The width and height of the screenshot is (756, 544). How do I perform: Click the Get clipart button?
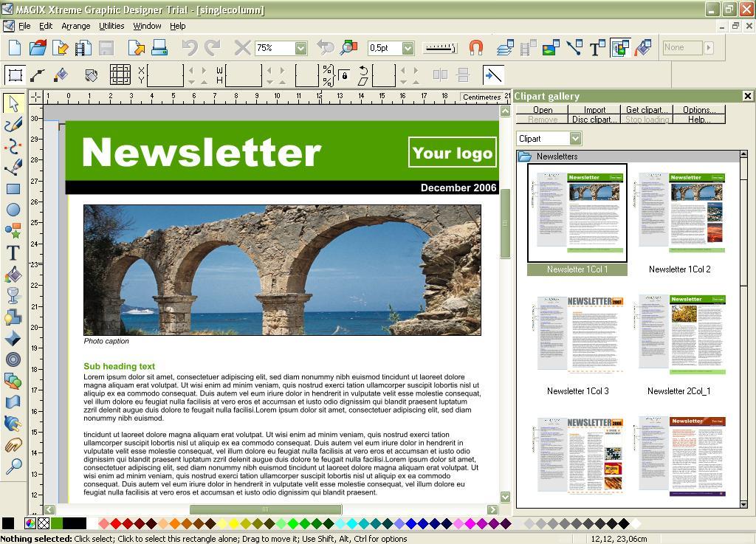(646, 109)
